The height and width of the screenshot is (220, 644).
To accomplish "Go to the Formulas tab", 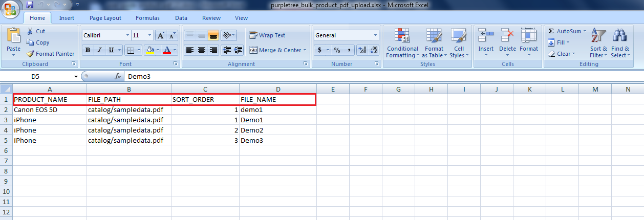I will (147, 18).
